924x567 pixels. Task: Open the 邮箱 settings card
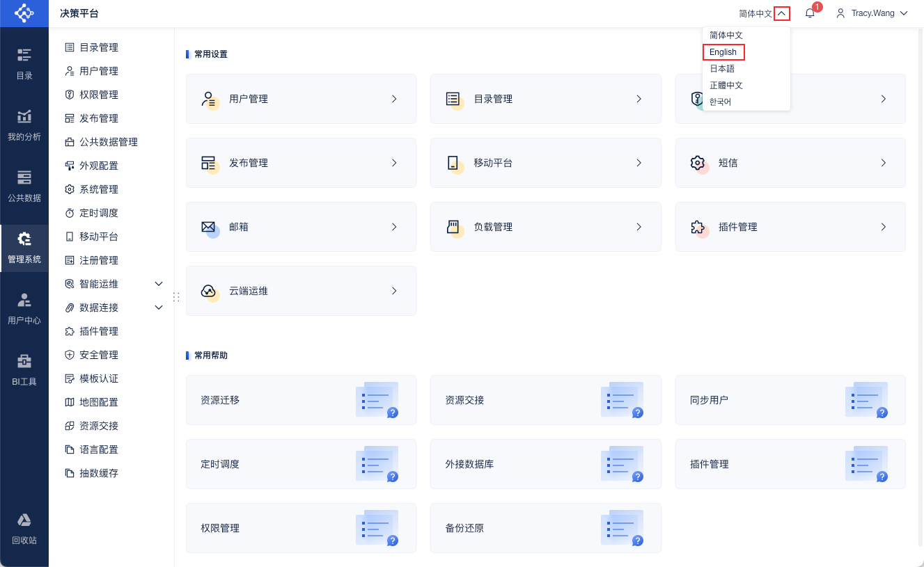301,227
